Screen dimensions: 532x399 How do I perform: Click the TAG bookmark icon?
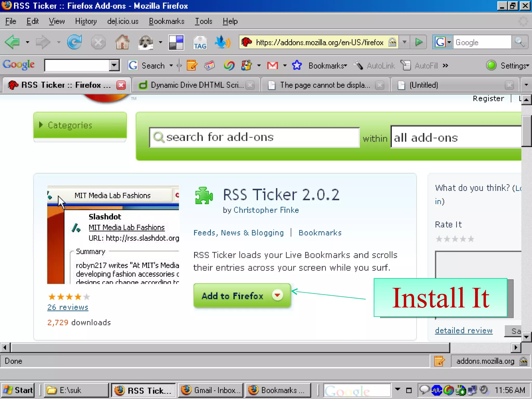[200, 42]
